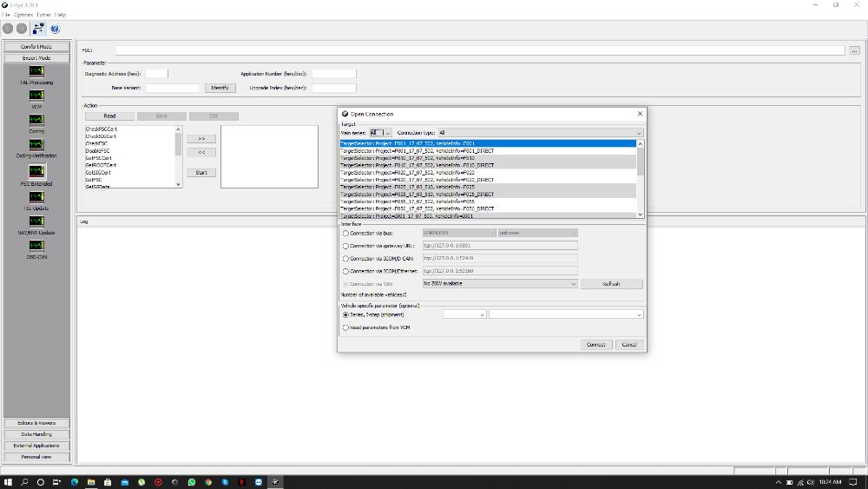Open Windows search on the taskbar

pos(24,482)
